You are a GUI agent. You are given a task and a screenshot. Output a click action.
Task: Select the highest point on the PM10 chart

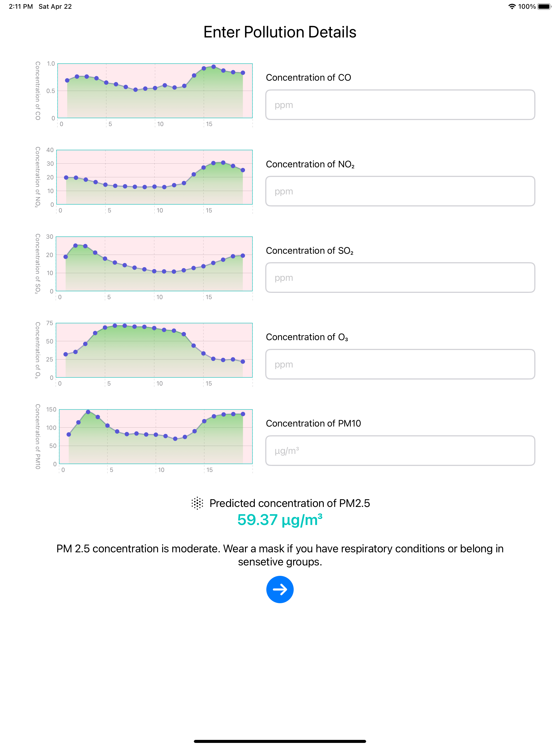pyautogui.click(x=88, y=412)
